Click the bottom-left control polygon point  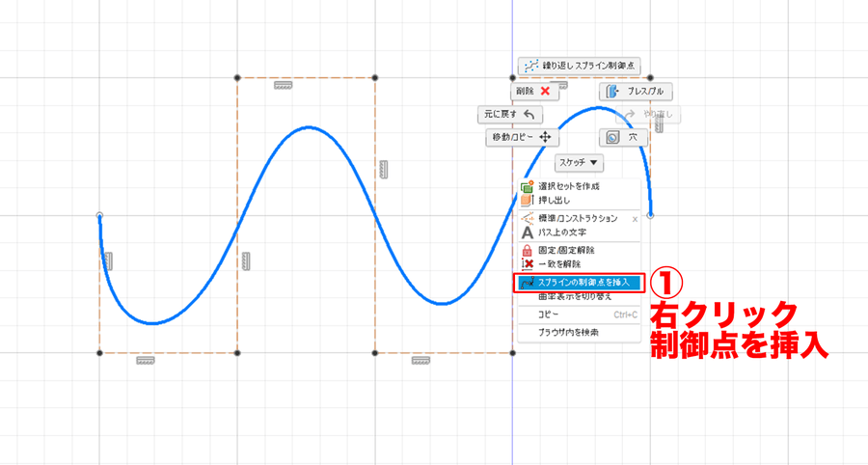(99, 353)
